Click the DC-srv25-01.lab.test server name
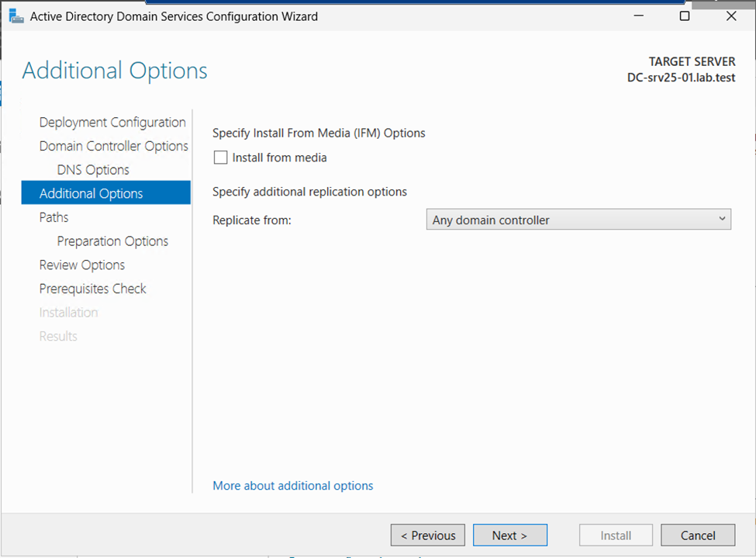This screenshot has width=756, height=558. [681, 78]
